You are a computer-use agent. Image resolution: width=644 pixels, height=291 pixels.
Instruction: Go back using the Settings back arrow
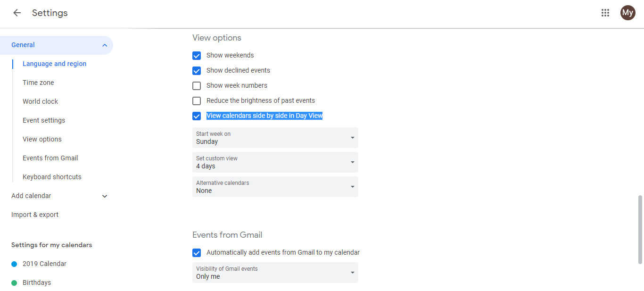coord(17,13)
